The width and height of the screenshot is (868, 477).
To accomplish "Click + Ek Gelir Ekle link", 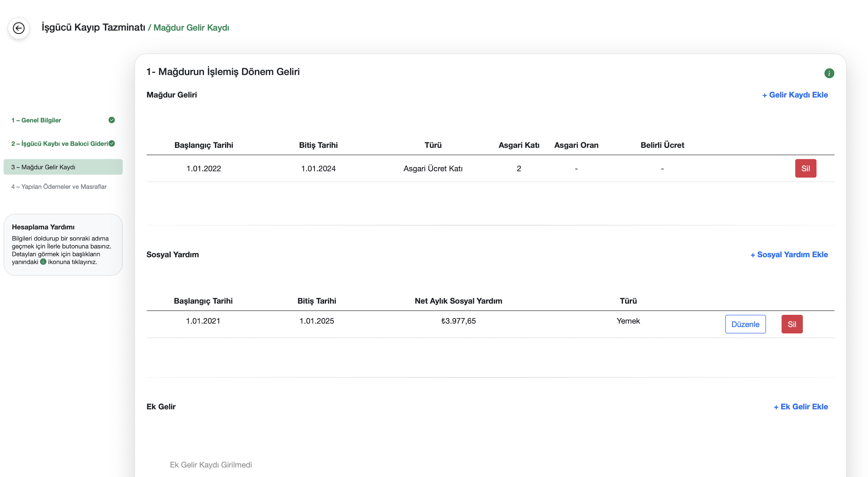I will point(800,407).
